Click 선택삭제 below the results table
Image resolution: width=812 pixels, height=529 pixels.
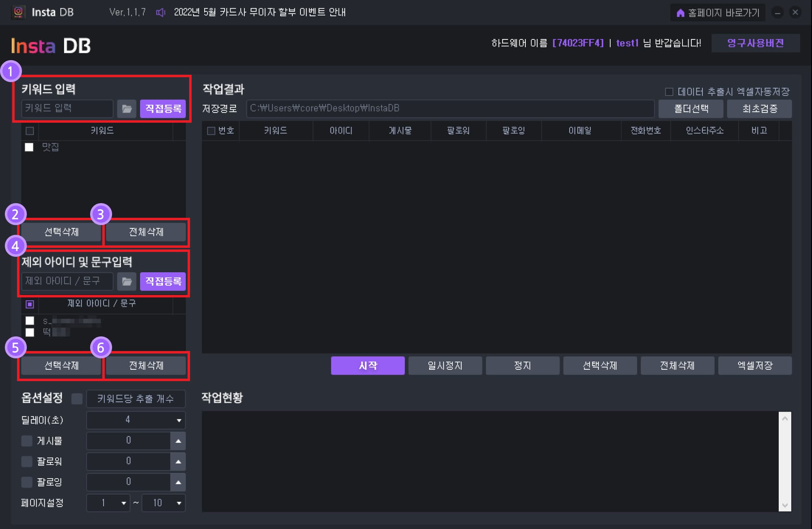tap(600, 366)
